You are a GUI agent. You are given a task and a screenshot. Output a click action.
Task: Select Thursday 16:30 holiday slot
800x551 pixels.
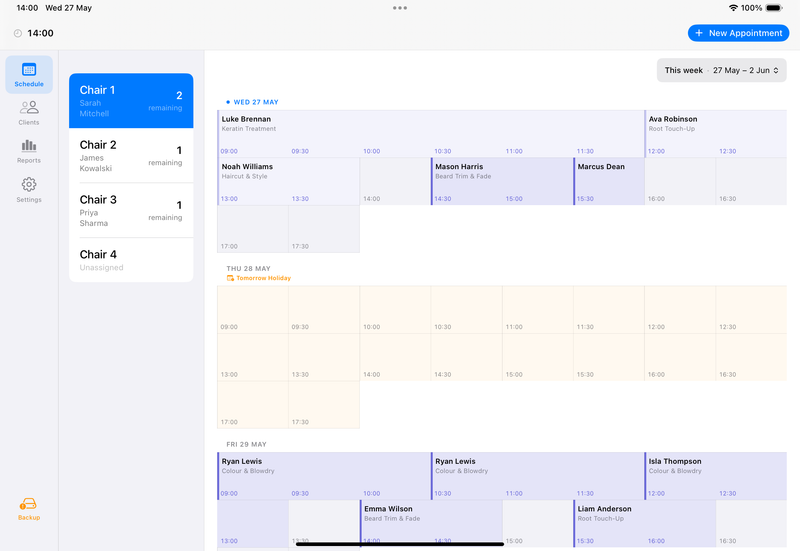(x=751, y=357)
